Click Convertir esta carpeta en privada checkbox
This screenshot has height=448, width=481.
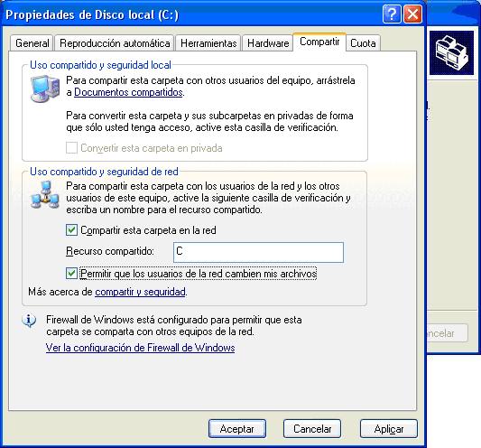click(x=71, y=148)
